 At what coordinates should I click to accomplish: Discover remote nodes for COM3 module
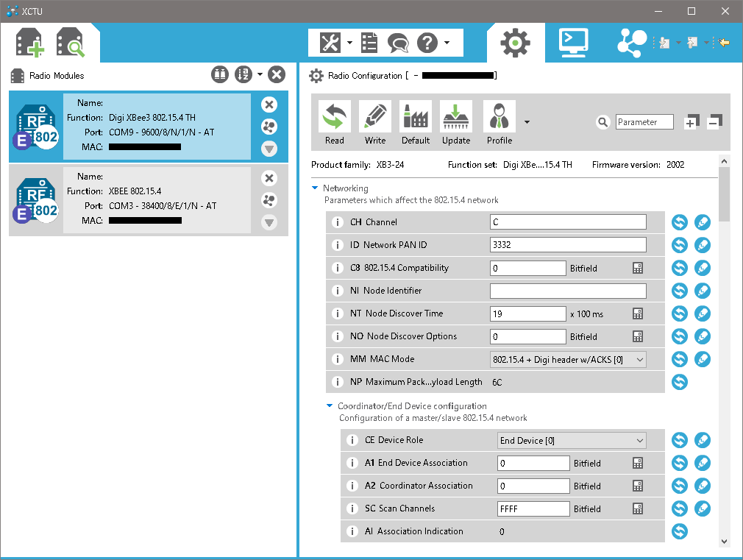coord(269,200)
